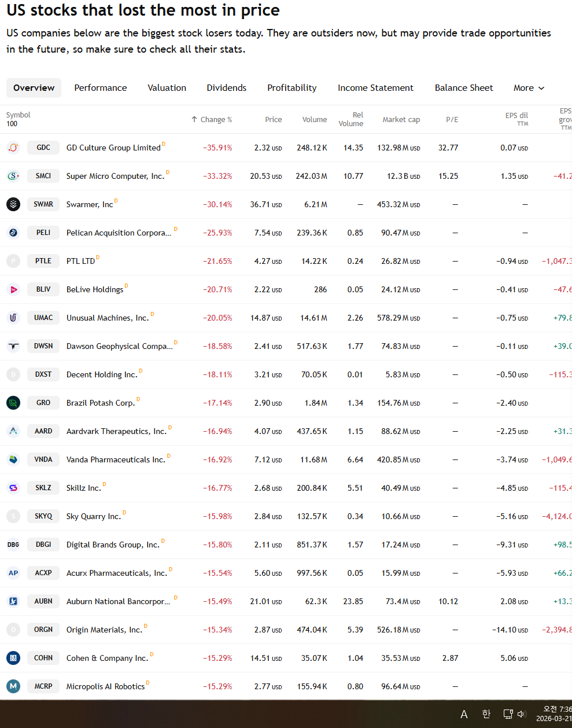This screenshot has height=728, width=572.
Task: Sort table by Rel Volume header
Action: (351, 119)
